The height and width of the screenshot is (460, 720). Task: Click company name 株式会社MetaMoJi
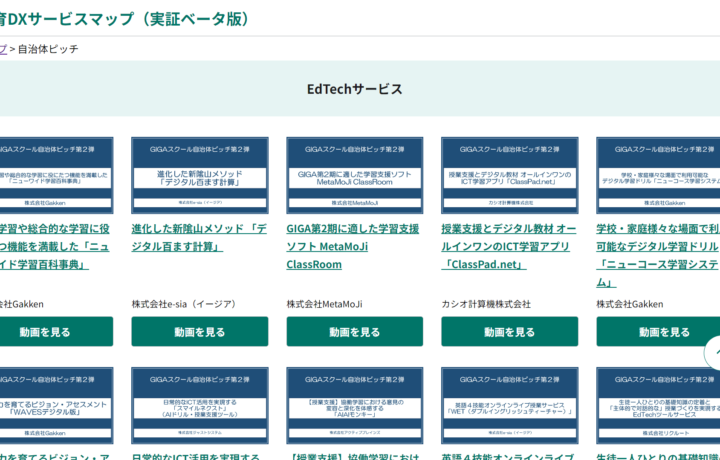(324, 304)
